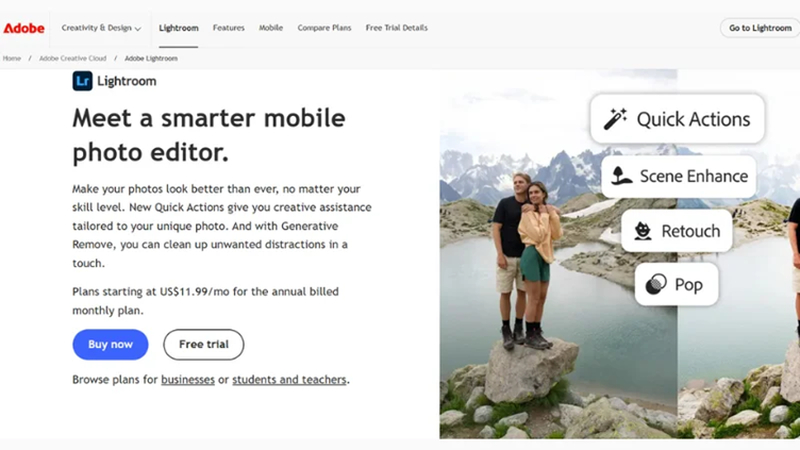
Task: Select the Quick Actions pill
Action: coord(678,119)
